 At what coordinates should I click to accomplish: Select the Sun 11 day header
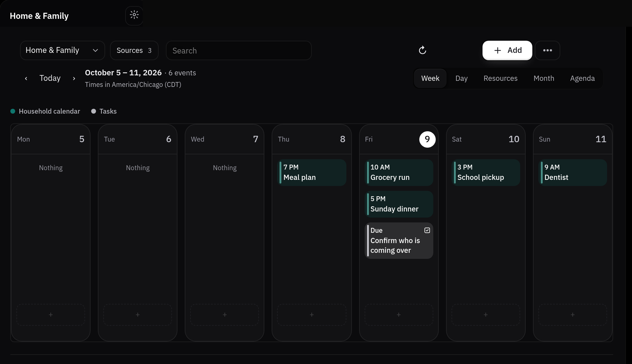click(x=572, y=139)
